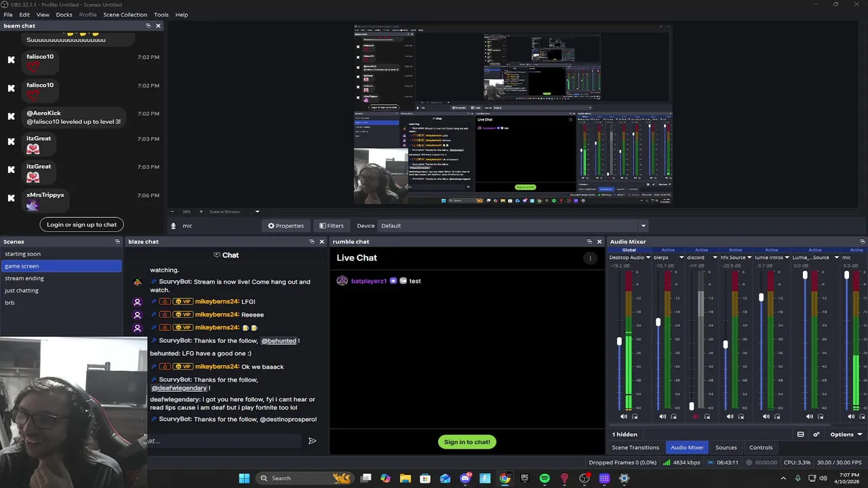Switch to Scene Transitions tab
The width and height of the screenshot is (868, 488).
(635, 447)
